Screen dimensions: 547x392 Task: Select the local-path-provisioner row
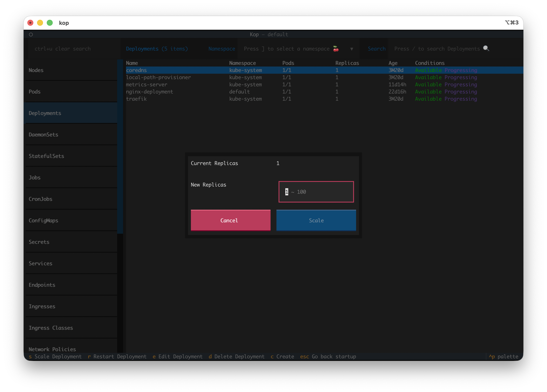click(x=324, y=77)
